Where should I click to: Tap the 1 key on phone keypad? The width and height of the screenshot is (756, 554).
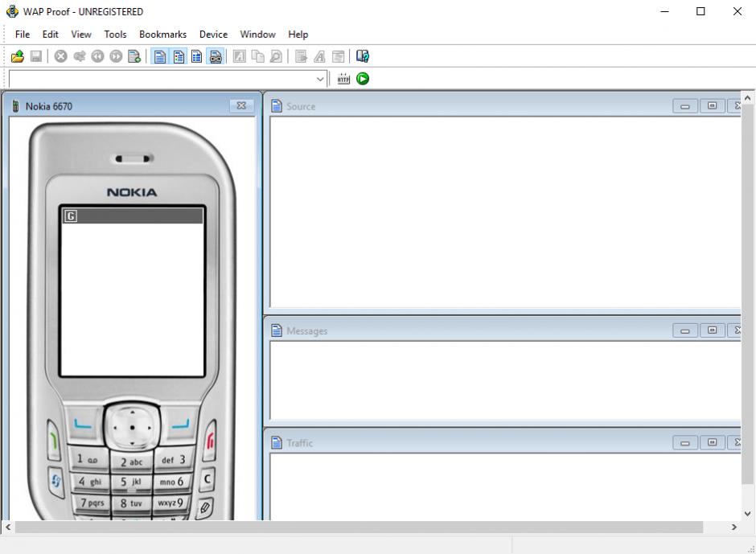pyautogui.click(x=88, y=459)
